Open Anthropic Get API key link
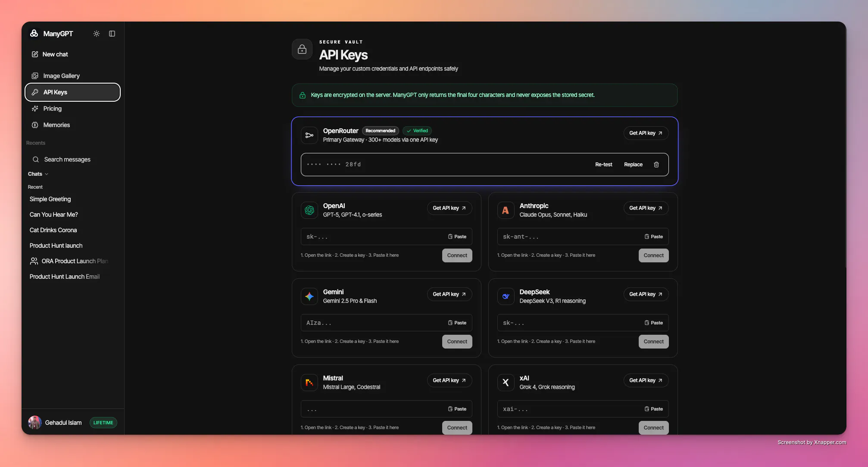868x467 pixels. pos(646,208)
